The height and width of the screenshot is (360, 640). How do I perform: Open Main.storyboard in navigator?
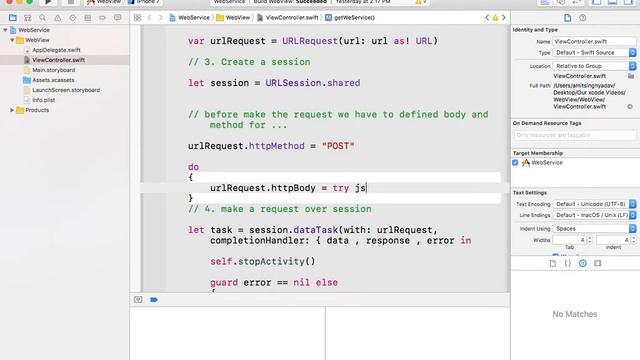tap(53, 70)
